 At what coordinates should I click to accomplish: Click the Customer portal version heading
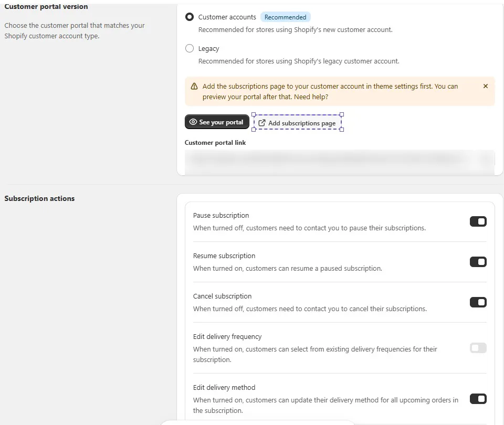(x=46, y=6)
